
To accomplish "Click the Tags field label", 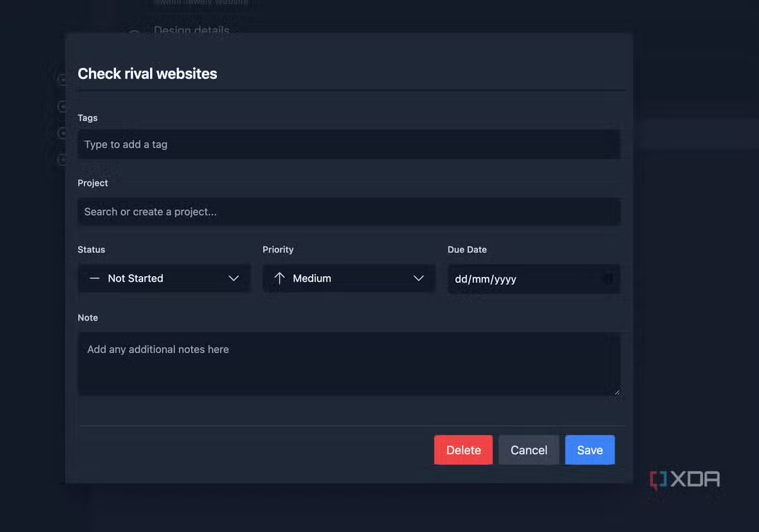I will click(x=88, y=118).
